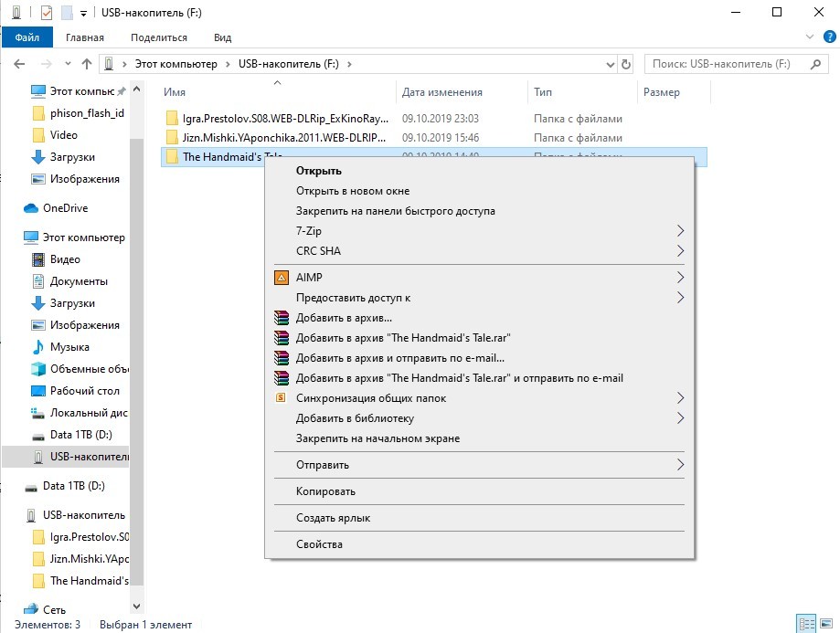Switch to details view icon in status bar

coord(806,624)
